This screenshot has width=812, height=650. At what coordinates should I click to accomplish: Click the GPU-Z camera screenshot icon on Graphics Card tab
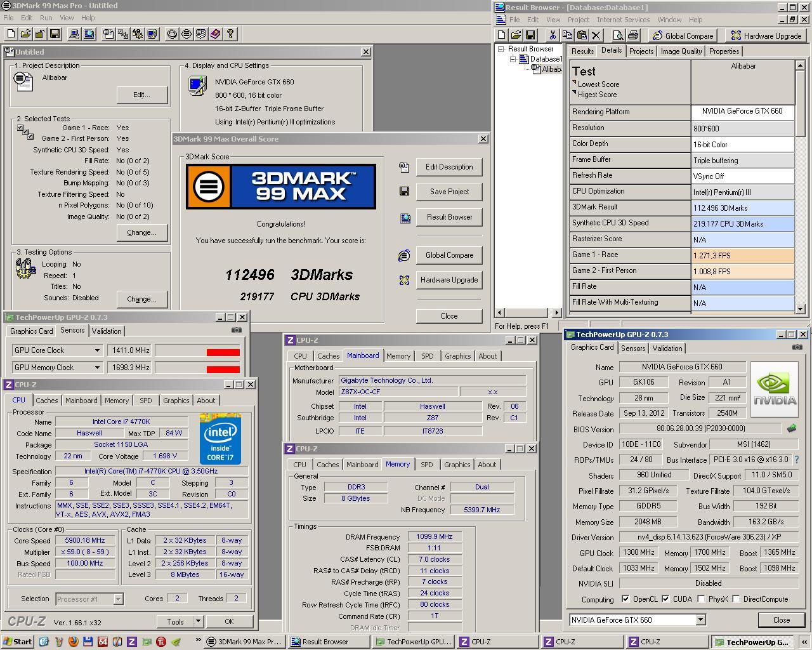coord(797,347)
